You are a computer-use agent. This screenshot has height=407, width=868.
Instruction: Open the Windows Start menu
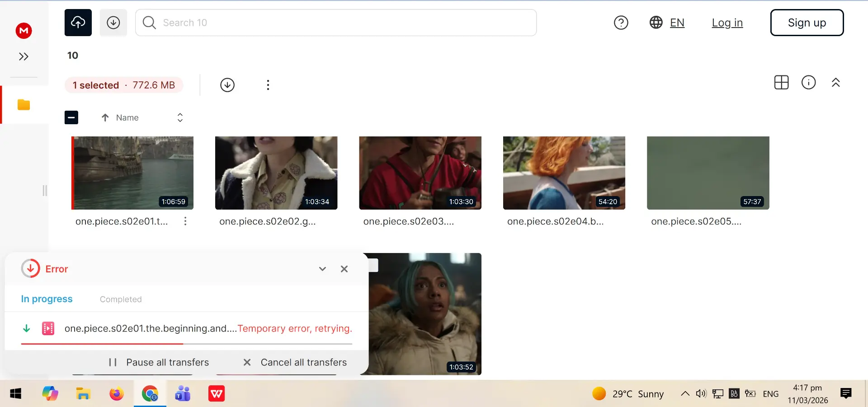point(16,394)
